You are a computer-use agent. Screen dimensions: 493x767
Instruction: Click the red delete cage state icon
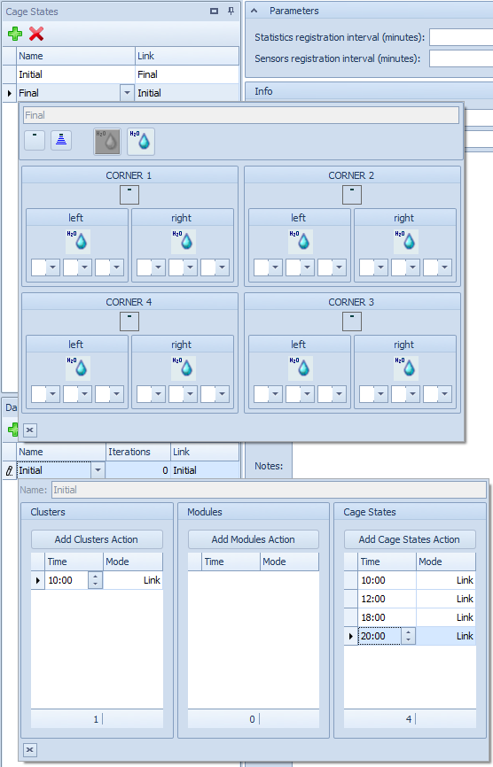(36, 34)
